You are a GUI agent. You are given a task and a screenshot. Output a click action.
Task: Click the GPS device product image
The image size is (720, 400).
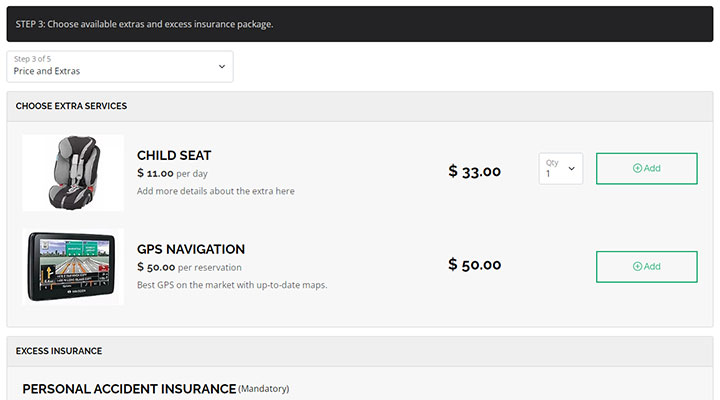[73, 267]
